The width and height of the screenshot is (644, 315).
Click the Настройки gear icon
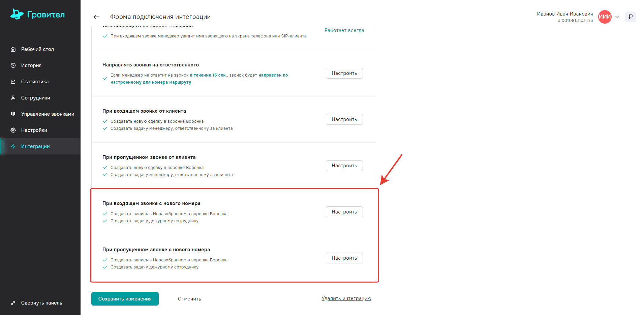pyautogui.click(x=13, y=130)
